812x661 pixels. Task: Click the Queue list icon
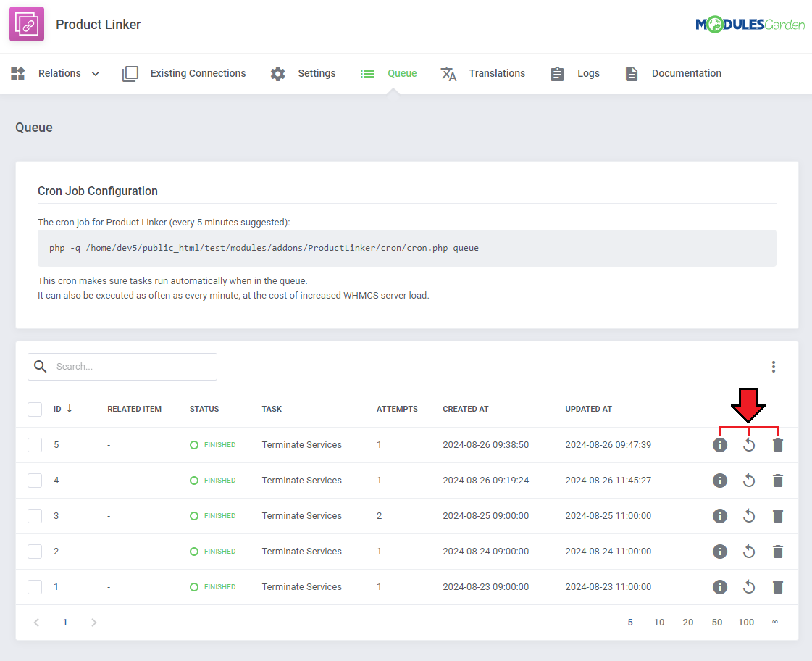367,74
